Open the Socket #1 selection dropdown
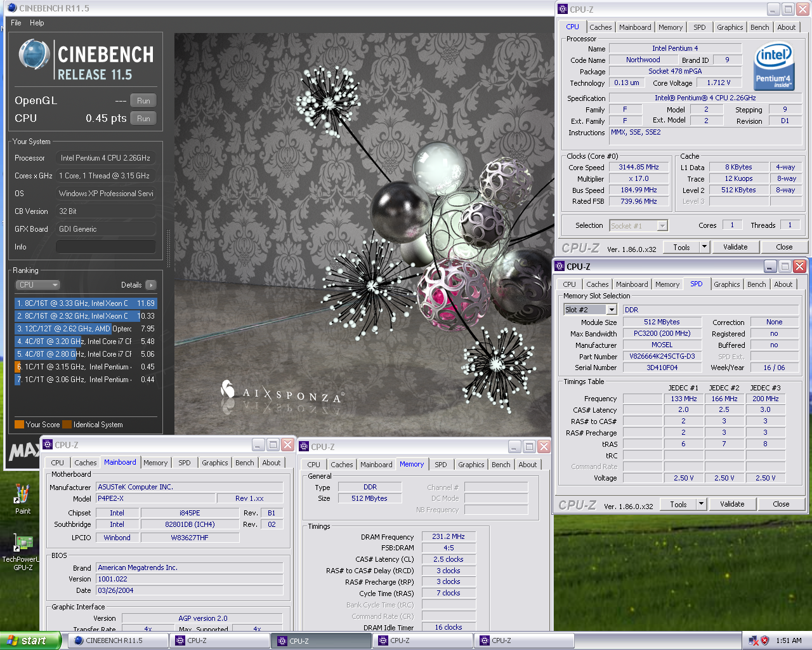Viewport: 812px width, 650px height. tap(662, 225)
